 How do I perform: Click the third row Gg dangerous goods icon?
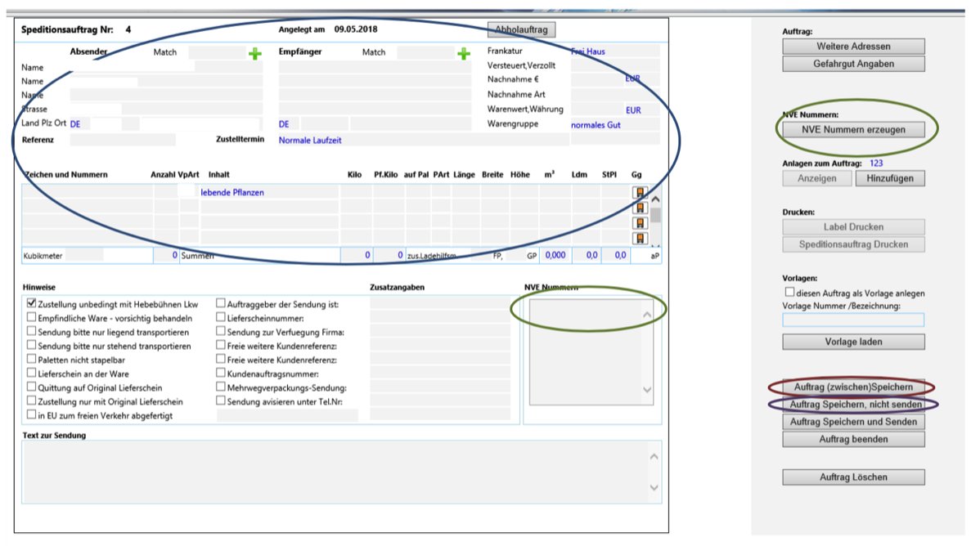641,223
